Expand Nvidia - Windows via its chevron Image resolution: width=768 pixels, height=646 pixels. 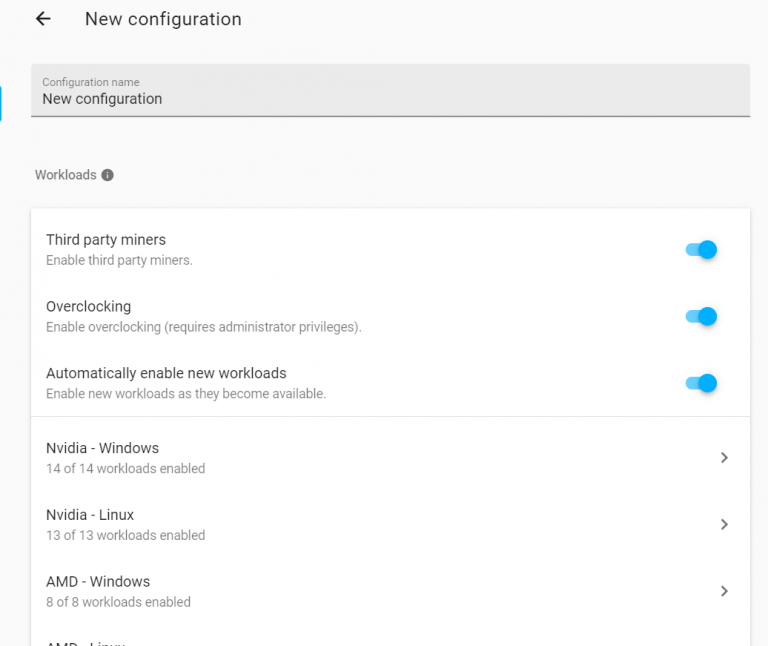[x=724, y=457]
